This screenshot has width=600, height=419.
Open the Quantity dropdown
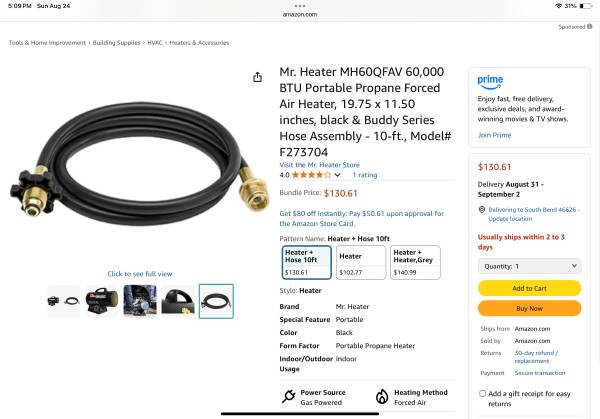530,266
